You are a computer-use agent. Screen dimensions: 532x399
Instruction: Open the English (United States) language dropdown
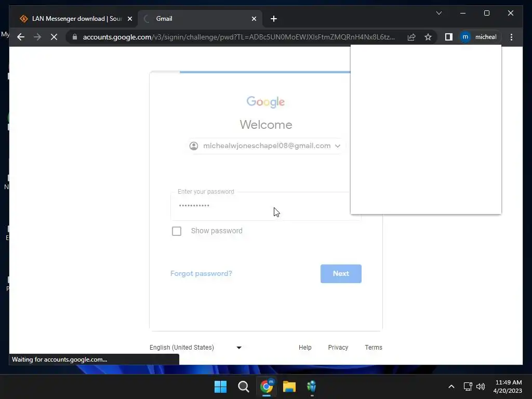[196, 348]
